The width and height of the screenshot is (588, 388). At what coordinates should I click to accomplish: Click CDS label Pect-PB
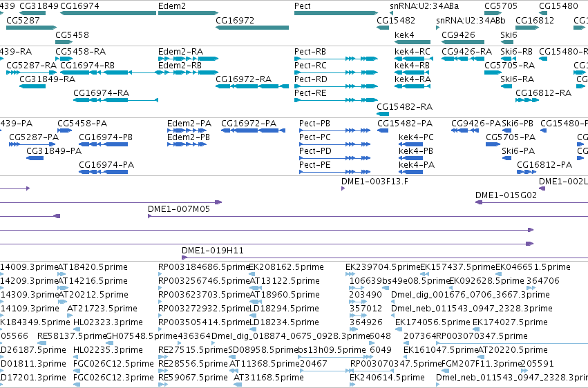tap(314, 123)
